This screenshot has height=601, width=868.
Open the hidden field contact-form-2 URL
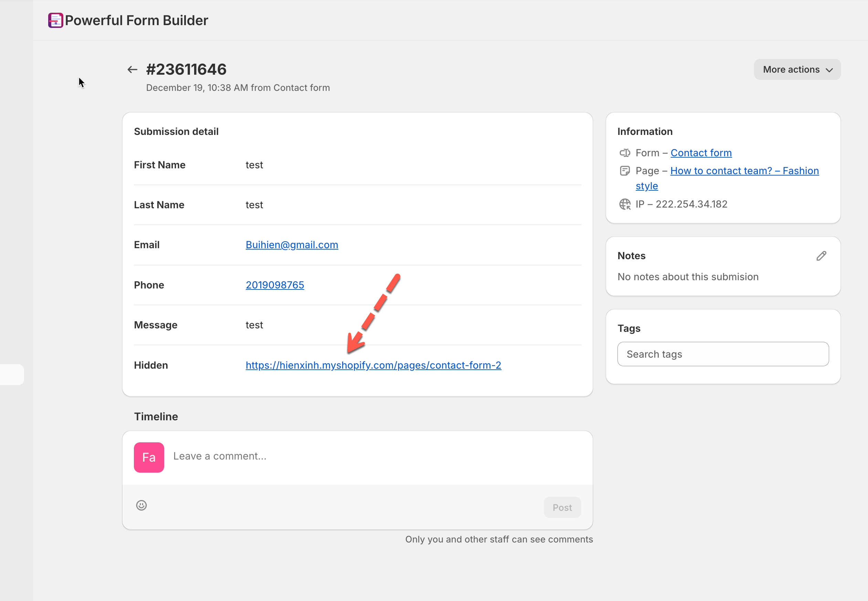coord(373,365)
